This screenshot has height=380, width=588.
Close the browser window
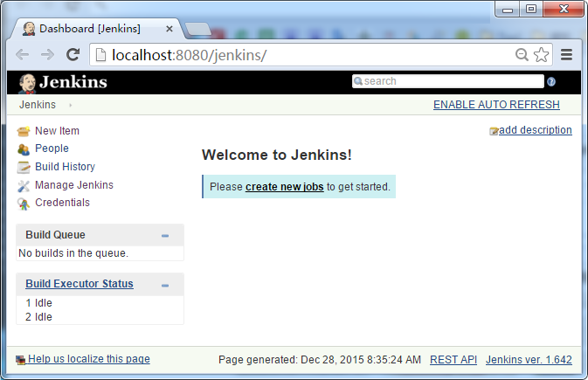click(x=564, y=9)
